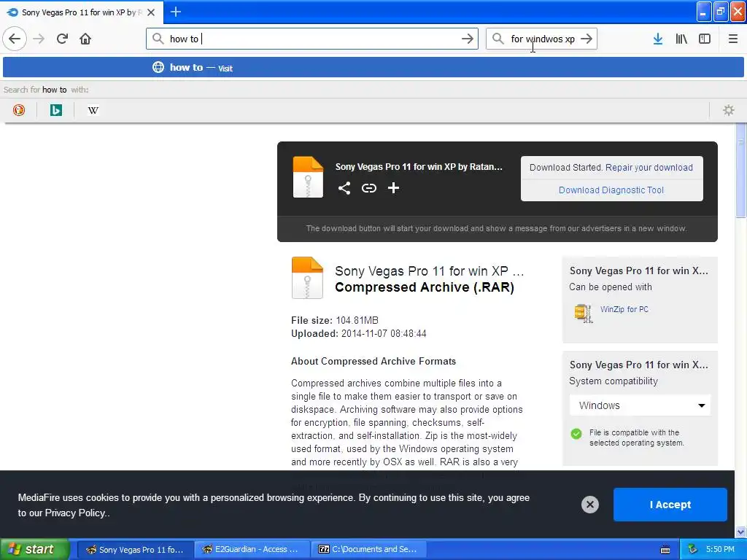Screen dimensions: 747x560
Task: Click the address bar go arrow
Action: [x=468, y=39]
